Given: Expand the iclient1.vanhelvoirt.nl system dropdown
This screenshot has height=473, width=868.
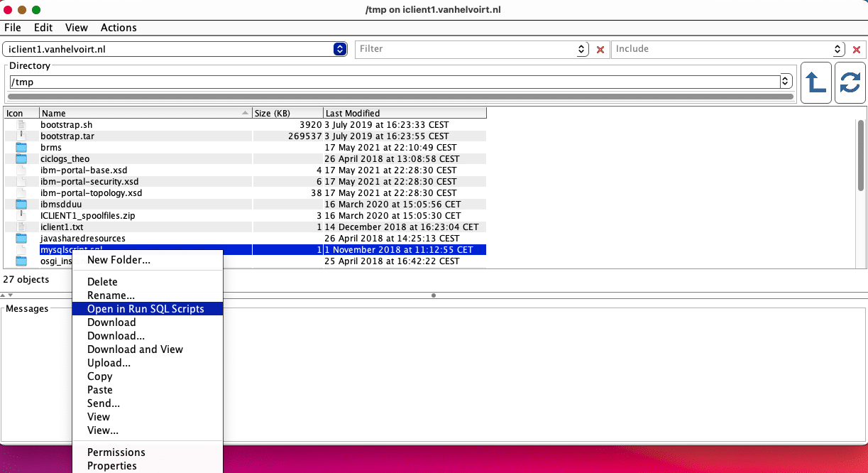Looking at the screenshot, I should tap(339, 50).
